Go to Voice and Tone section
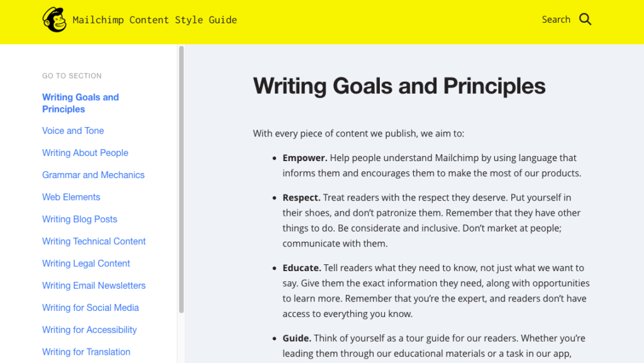This screenshot has height=363, width=644. 73,131
